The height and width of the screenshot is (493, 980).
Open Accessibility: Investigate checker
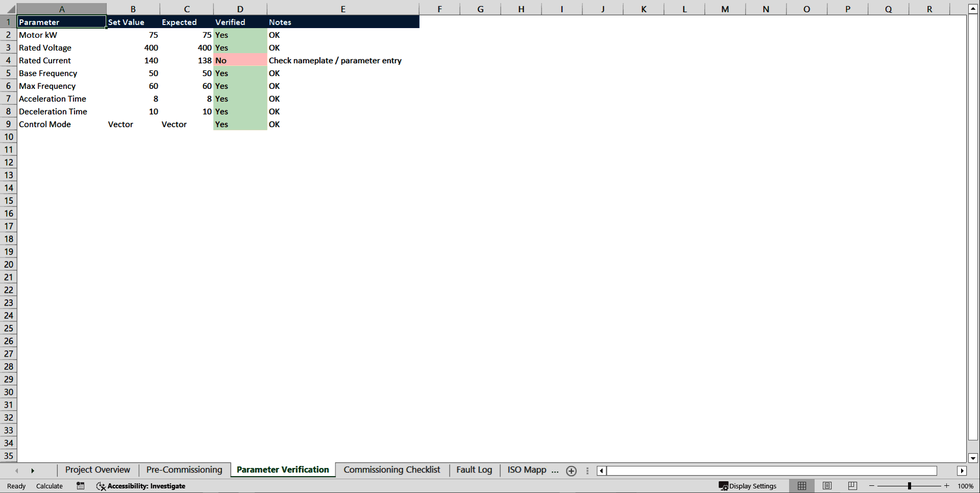pos(140,486)
